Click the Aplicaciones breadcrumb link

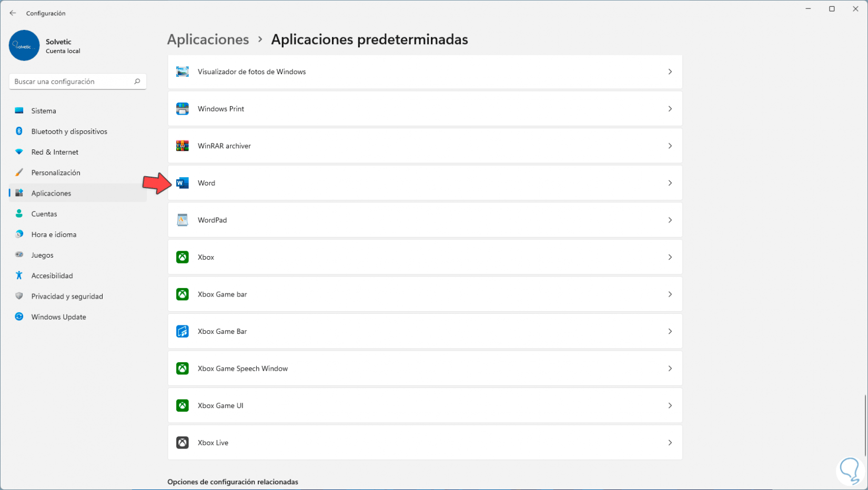coord(208,39)
